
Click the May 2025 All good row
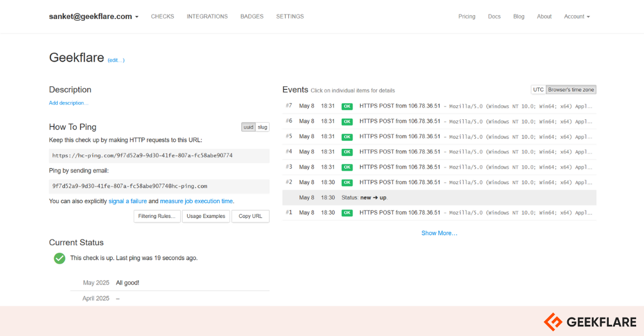[x=170, y=283]
